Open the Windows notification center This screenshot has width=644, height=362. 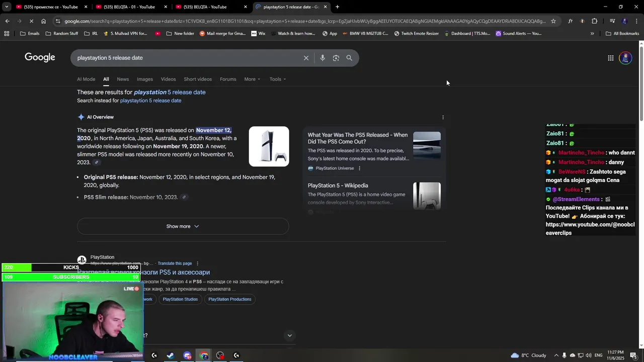[x=633, y=355]
